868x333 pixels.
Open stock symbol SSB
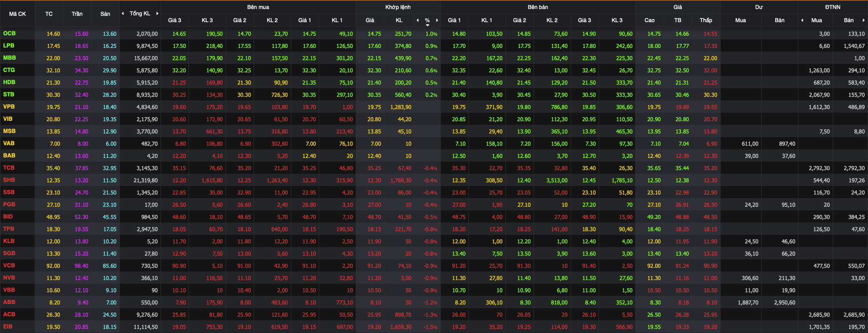coord(9,192)
